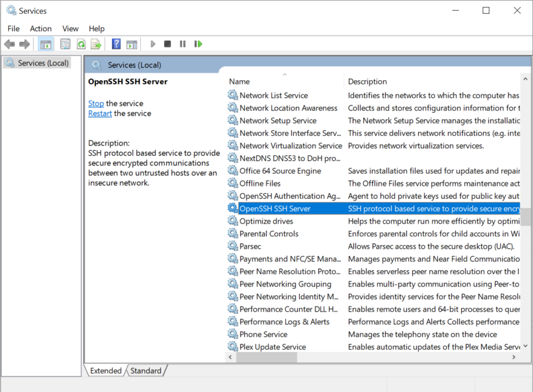Viewport: 533px width, 392px height.
Task: Click the Pause Service toolbar icon
Action: [x=183, y=44]
